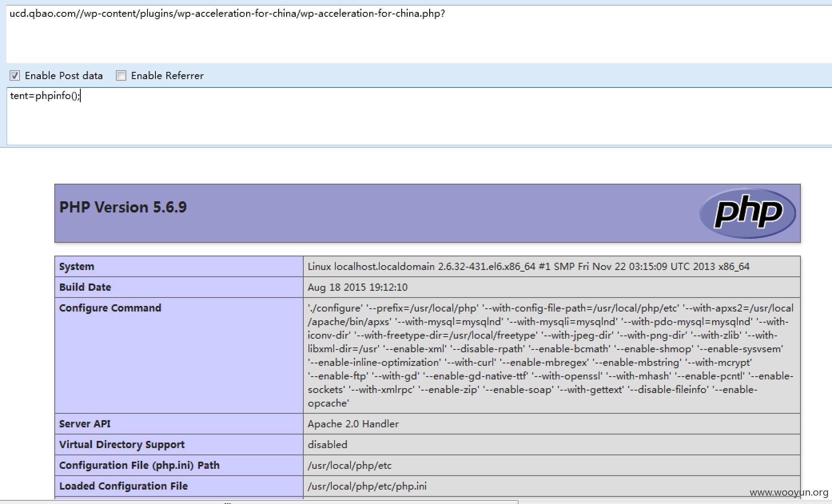This screenshot has width=832, height=504.
Task: Click the URL field with ucd.qbao.com address
Action: (x=419, y=34)
